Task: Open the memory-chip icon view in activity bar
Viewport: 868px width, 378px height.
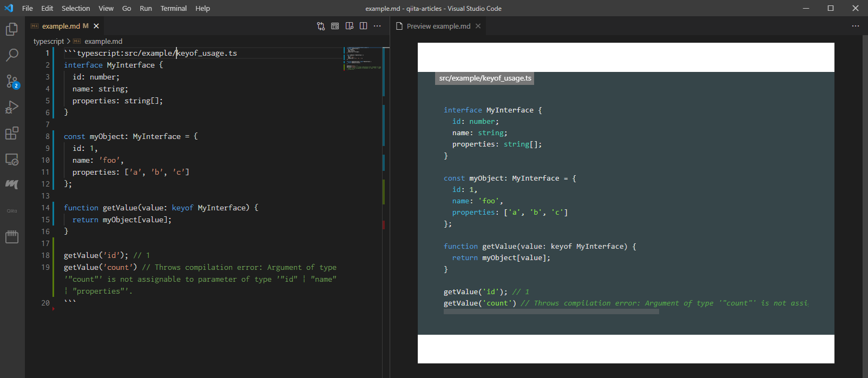Action: 12,236
